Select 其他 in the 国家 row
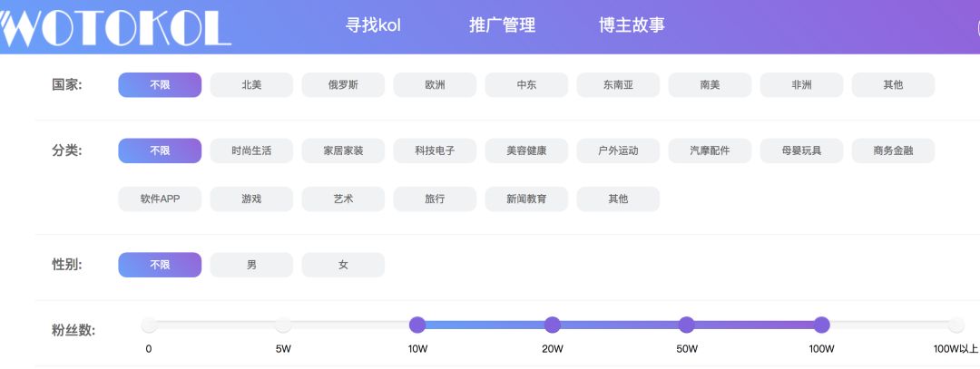 pyautogui.click(x=893, y=85)
